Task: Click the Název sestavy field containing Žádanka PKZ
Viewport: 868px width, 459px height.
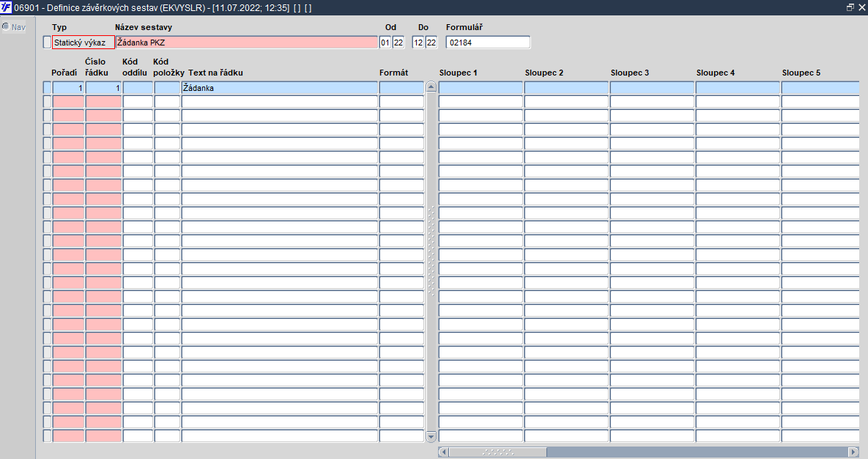Action: (x=246, y=42)
